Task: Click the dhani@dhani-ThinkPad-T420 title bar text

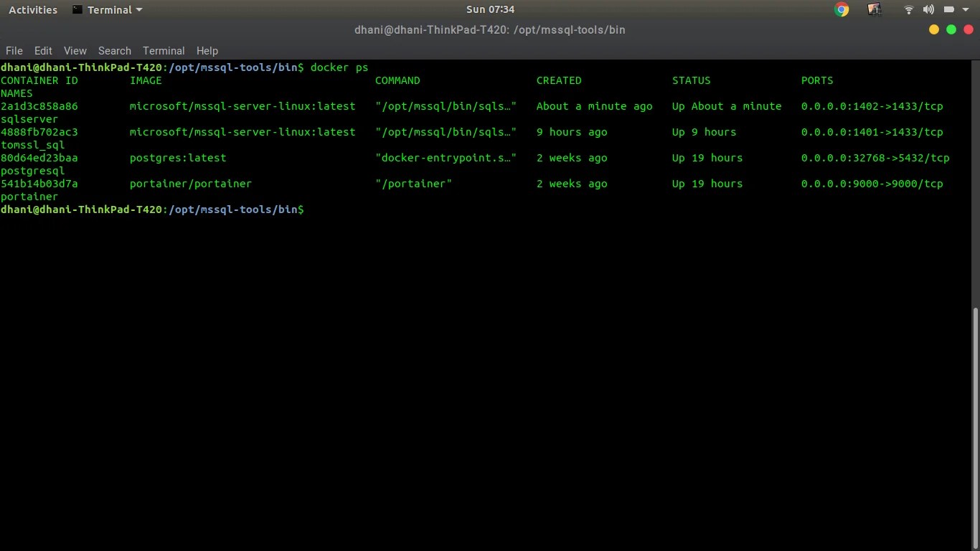Action: point(490,30)
